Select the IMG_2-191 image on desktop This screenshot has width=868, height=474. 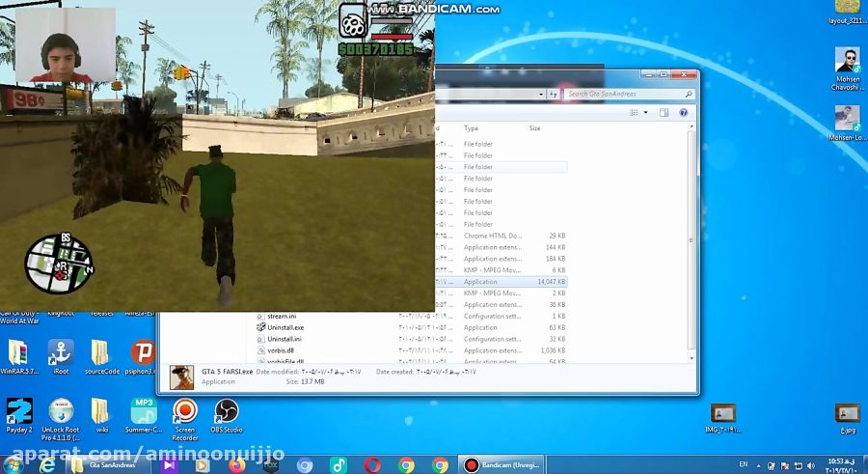point(723,419)
